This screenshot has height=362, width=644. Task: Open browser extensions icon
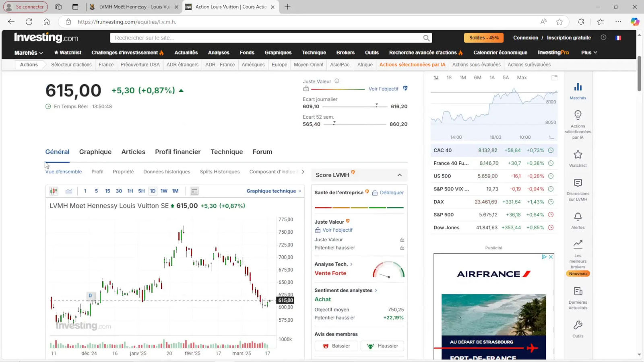pyautogui.click(x=581, y=22)
